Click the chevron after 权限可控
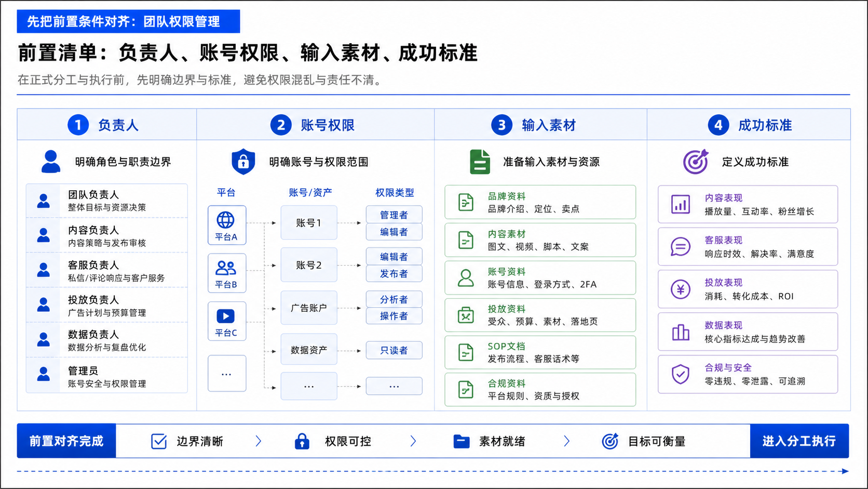 [x=413, y=441]
